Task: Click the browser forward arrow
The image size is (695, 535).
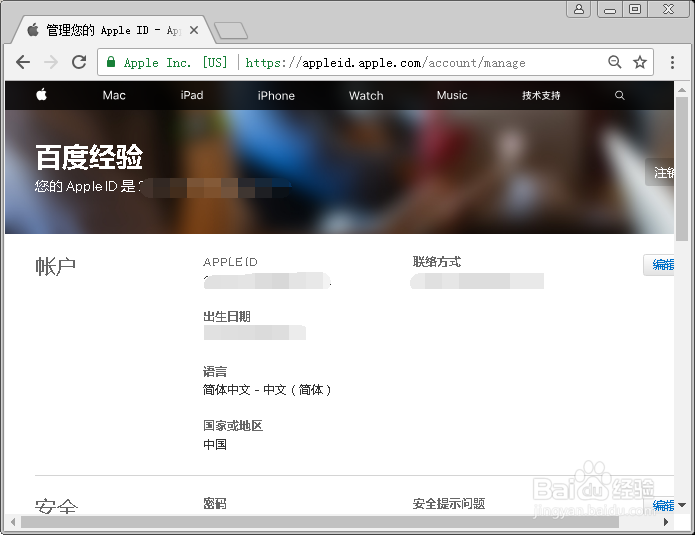Action: click(x=51, y=62)
